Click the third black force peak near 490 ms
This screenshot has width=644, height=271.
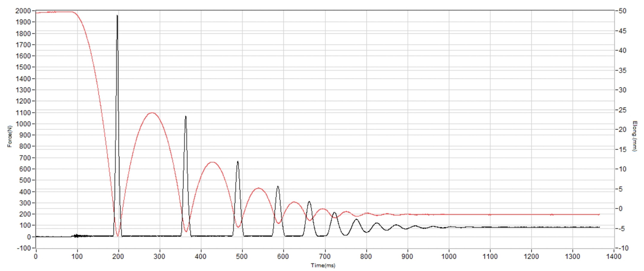pos(238,161)
